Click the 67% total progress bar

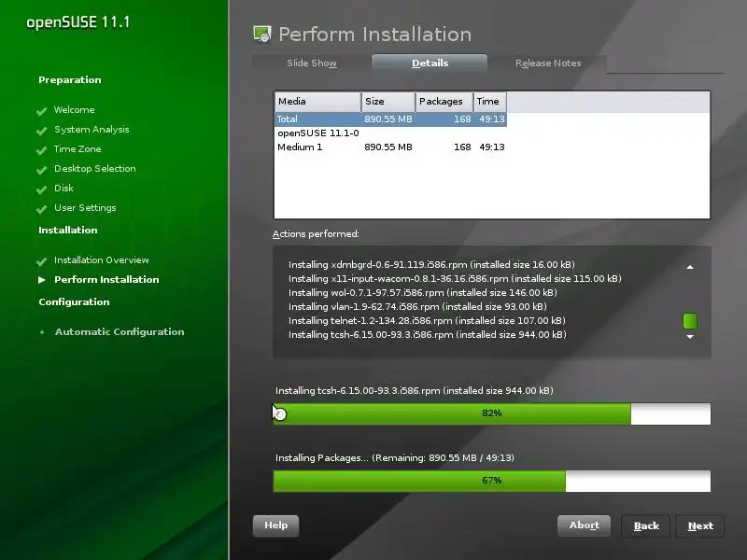point(492,481)
